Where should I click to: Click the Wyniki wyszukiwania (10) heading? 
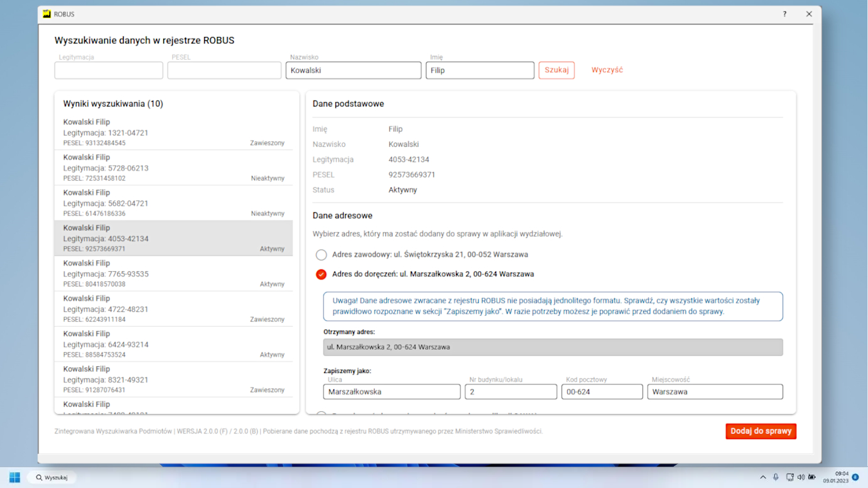click(113, 104)
